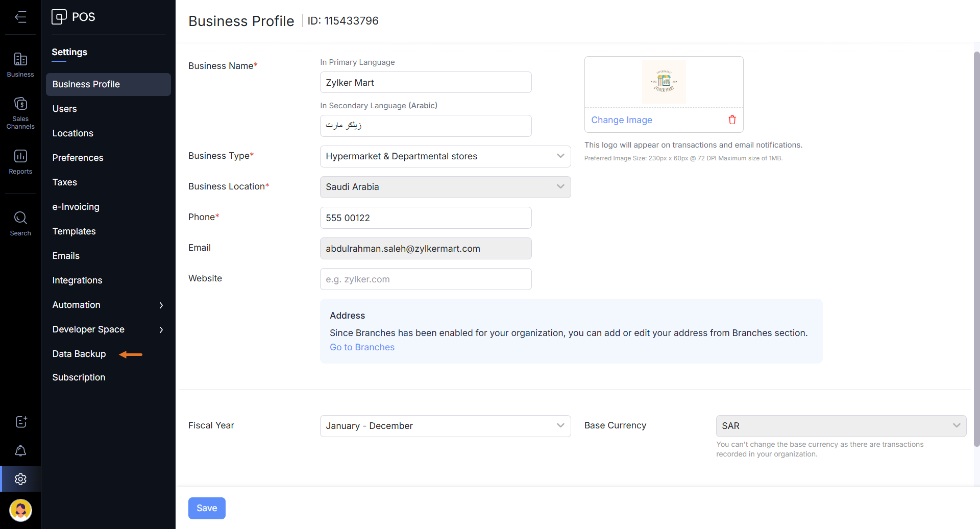980x529 pixels.
Task: Go to Data Backup settings
Action: pos(79,354)
